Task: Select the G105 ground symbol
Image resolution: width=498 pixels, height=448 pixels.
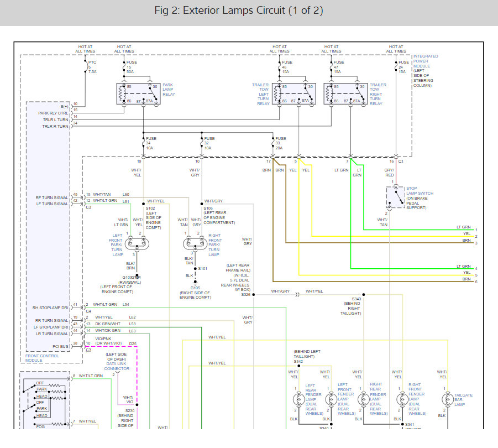Action: point(195,288)
